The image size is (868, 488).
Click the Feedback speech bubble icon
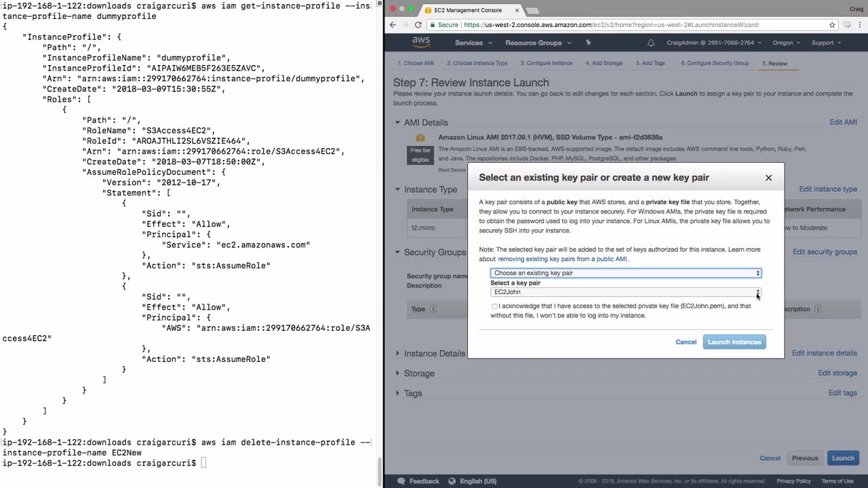click(x=401, y=481)
